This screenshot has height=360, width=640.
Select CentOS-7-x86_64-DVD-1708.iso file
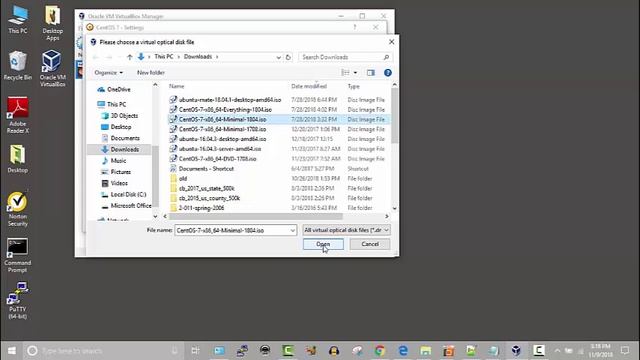(217, 159)
